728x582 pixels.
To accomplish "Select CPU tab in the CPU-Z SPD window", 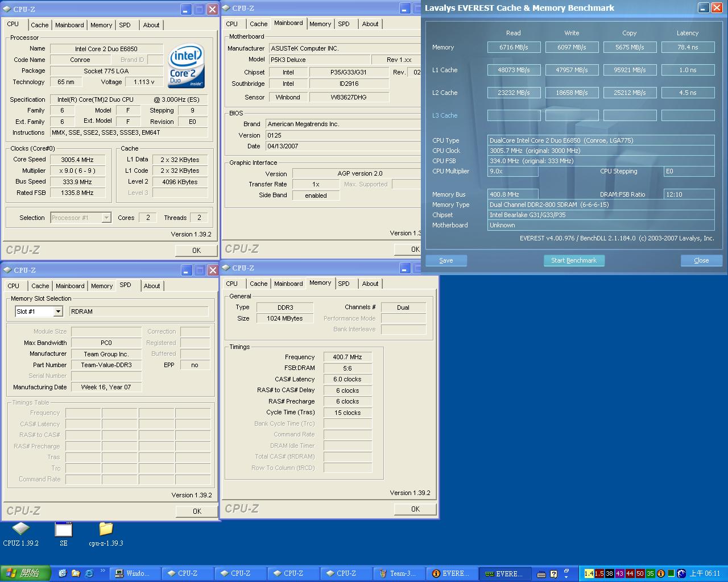I will 14,286.
